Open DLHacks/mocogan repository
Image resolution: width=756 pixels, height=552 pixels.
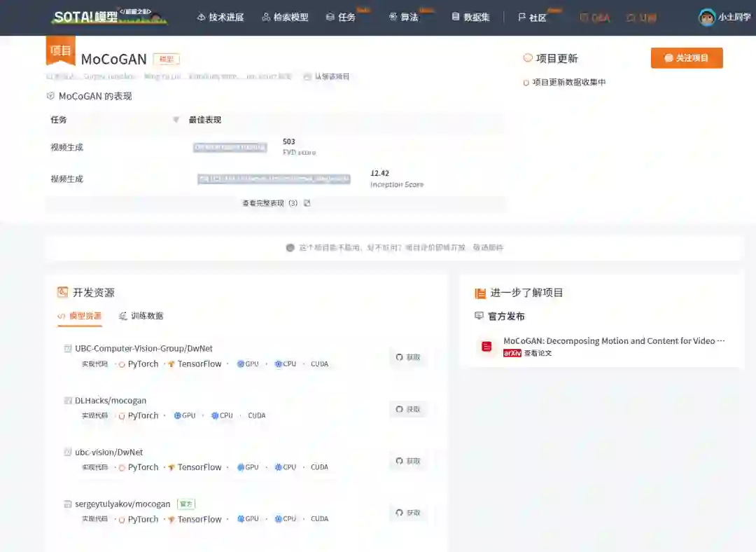[111, 401]
